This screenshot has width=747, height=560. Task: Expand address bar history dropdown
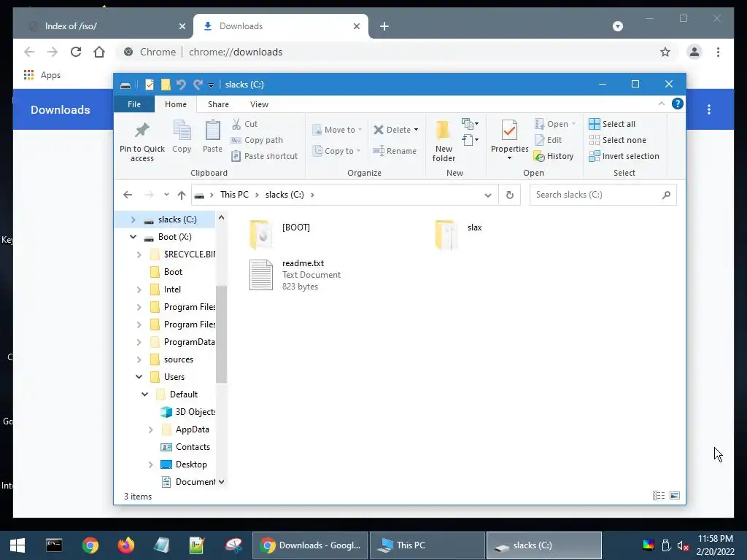pos(488,195)
